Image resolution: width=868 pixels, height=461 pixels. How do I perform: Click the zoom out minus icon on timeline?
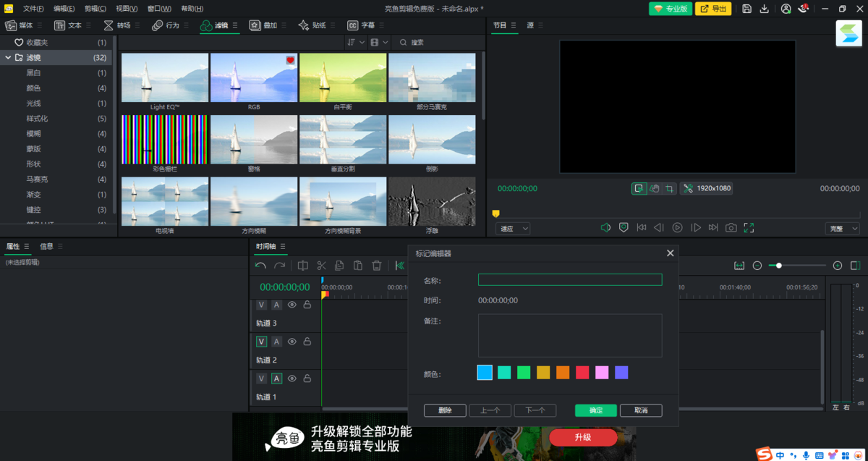757,266
